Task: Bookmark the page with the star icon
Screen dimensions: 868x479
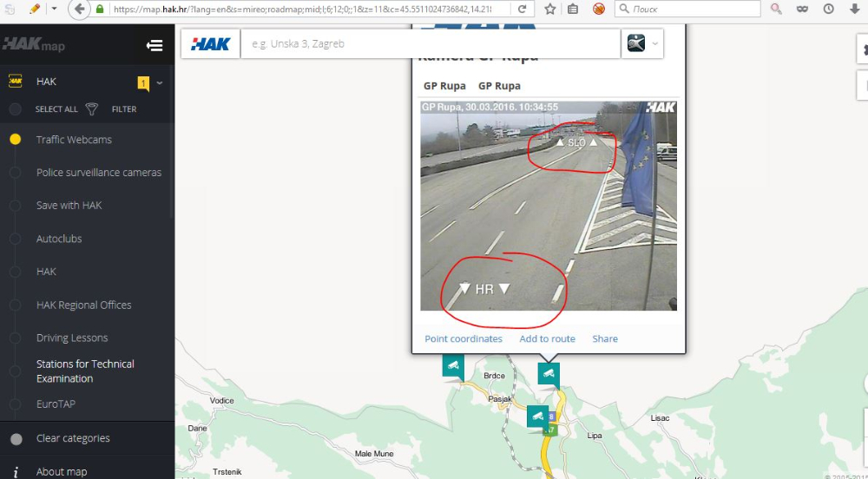Action: coord(549,9)
